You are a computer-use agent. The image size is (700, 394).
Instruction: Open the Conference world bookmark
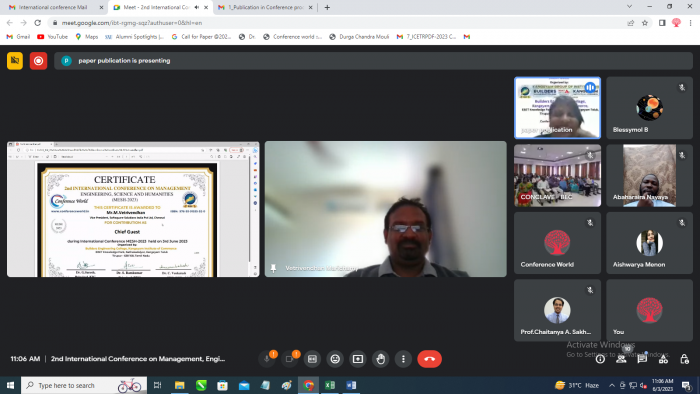coord(292,37)
